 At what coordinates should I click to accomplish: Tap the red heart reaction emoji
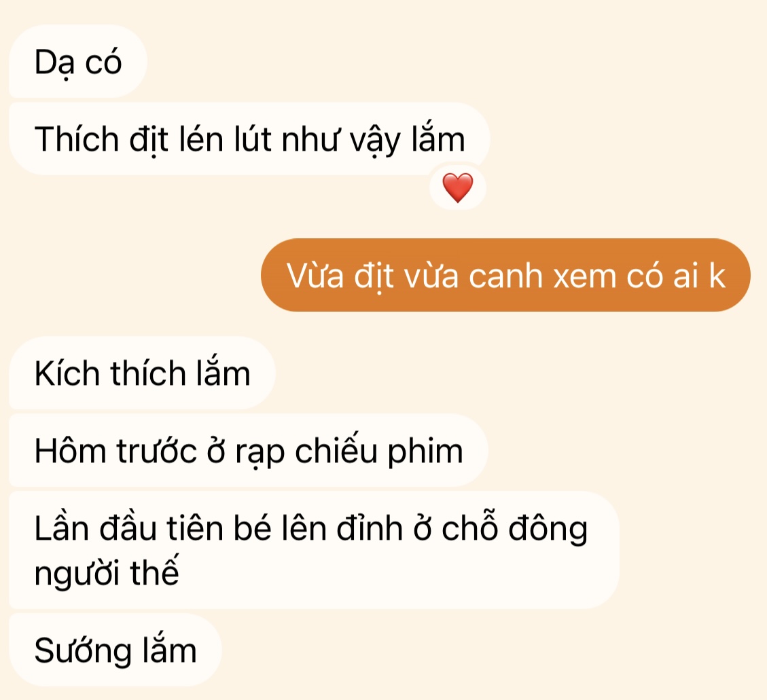pos(457,187)
